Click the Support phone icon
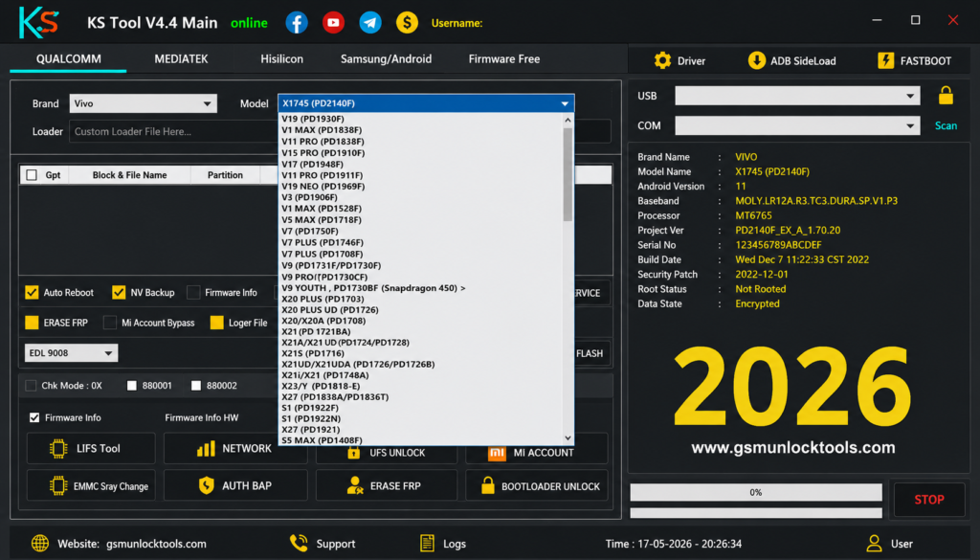The width and height of the screenshot is (980, 560). (299, 543)
